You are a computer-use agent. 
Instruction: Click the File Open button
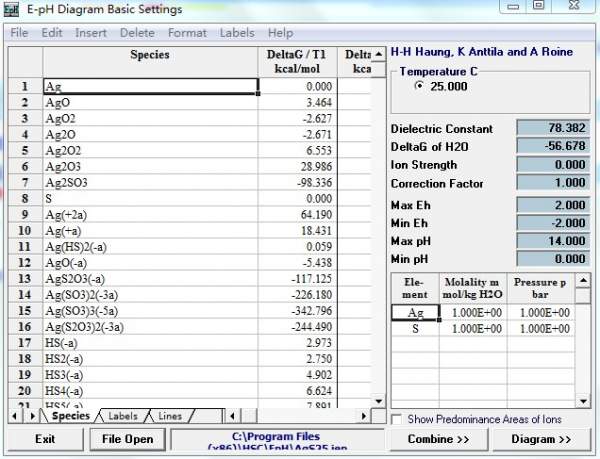point(127,439)
